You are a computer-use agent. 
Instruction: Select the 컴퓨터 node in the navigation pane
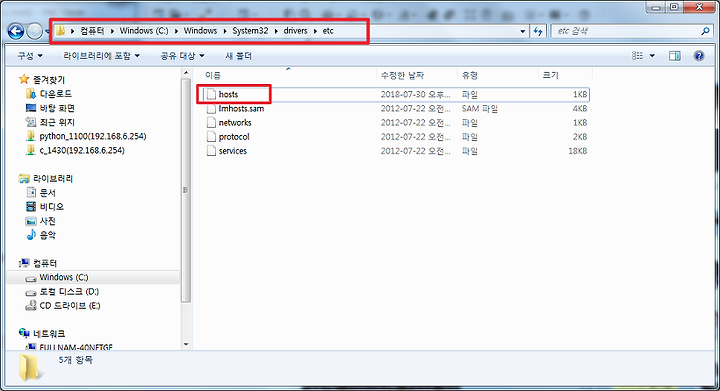pos(45,263)
